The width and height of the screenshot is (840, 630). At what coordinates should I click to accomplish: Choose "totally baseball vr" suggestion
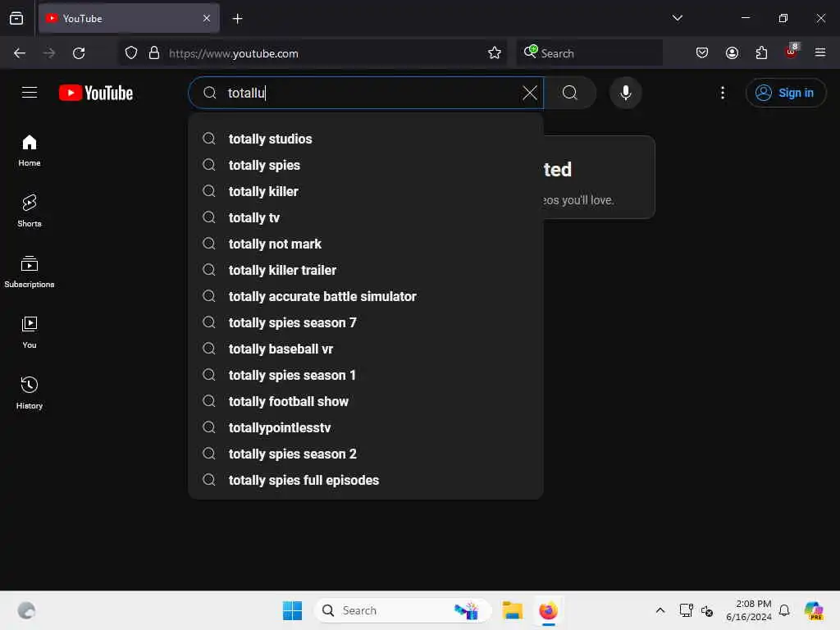pos(366,349)
